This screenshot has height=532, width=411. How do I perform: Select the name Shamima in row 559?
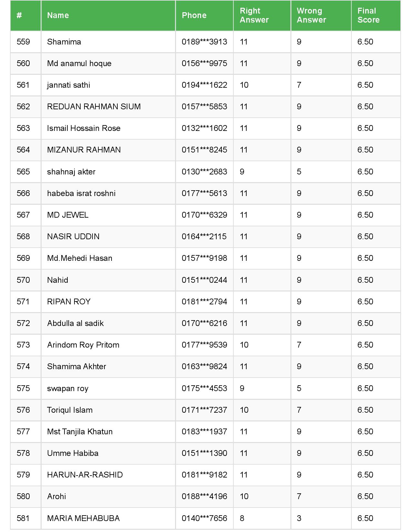64,42
